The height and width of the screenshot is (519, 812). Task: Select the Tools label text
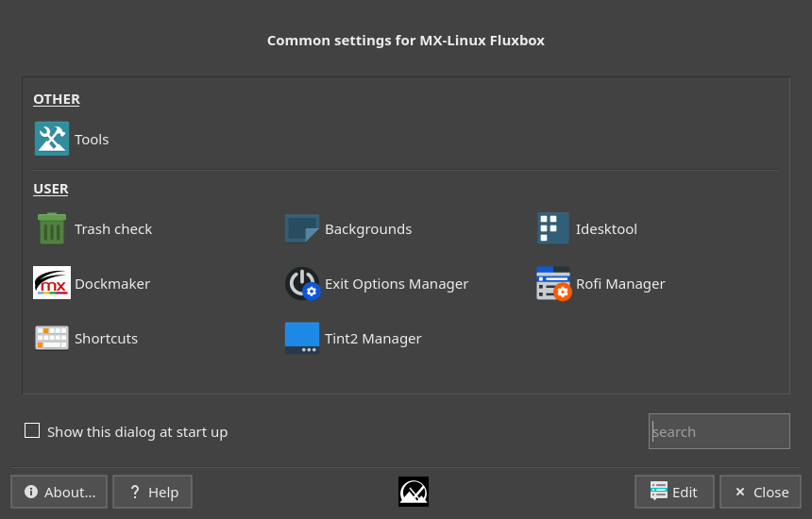[92, 140]
